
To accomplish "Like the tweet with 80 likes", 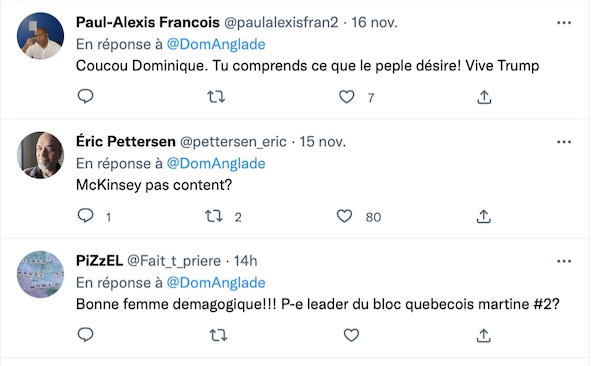I will (344, 216).
